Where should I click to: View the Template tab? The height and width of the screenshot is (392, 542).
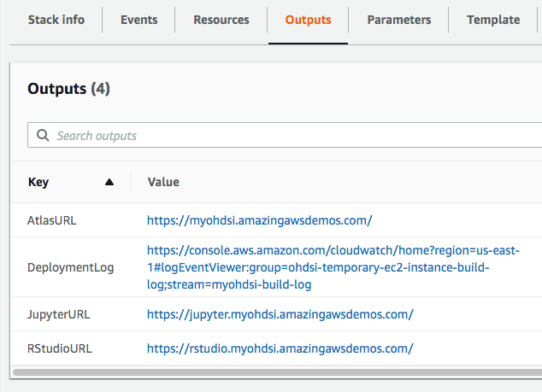(x=493, y=20)
